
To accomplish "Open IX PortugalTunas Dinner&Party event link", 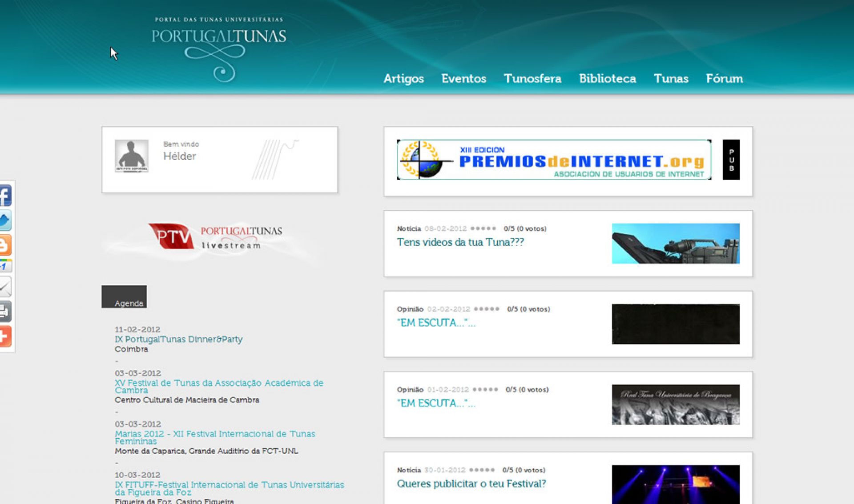I will (178, 339).
